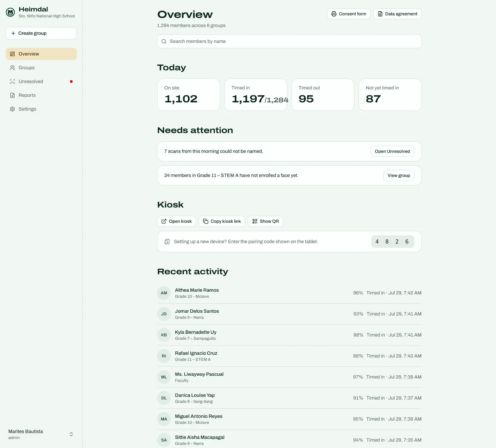Select Rafael Ignacio Cruz name
The width and height of the screenshot is (496, 448).
coord(196,353)
